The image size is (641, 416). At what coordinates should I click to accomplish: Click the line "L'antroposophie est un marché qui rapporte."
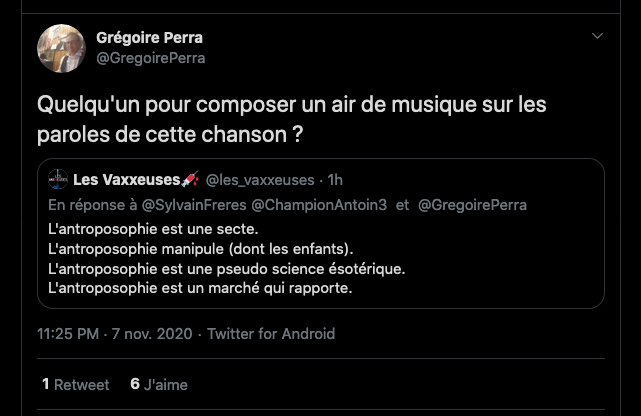tap(200, 288)
